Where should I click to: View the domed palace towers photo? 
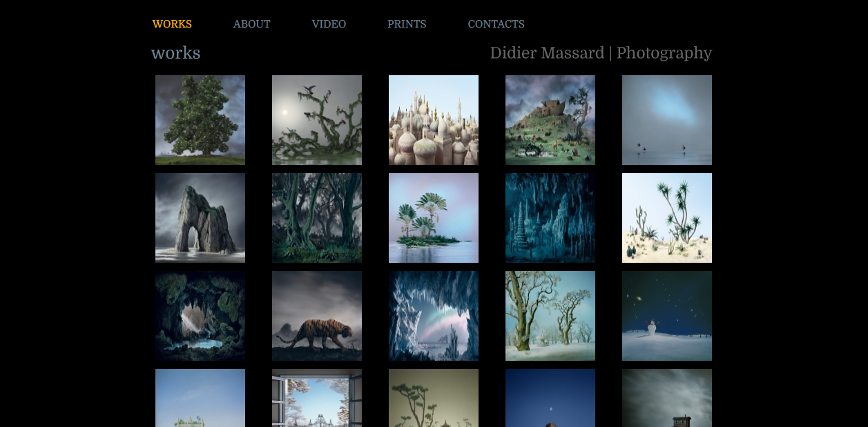point(434,120)
